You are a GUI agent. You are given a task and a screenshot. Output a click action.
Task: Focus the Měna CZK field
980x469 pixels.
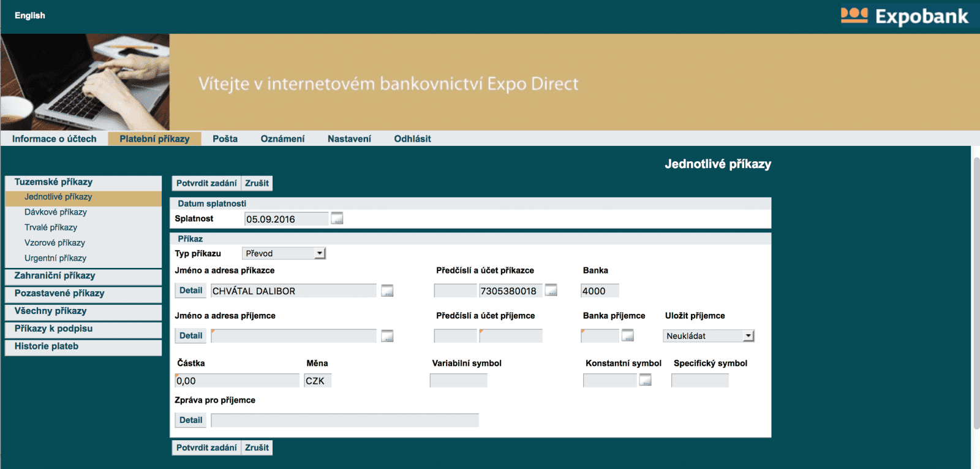[317, 380]
